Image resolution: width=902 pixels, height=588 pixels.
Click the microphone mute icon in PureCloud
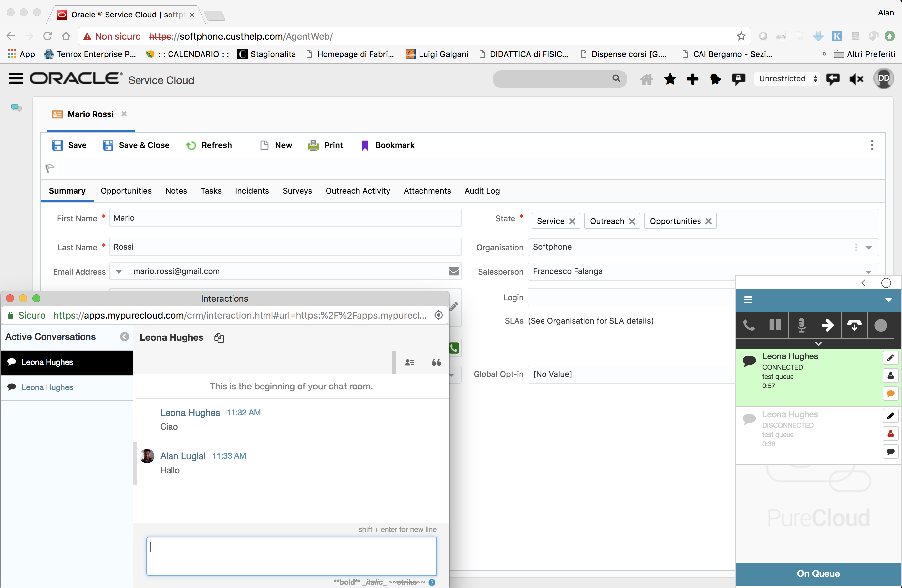pos(801,325)
